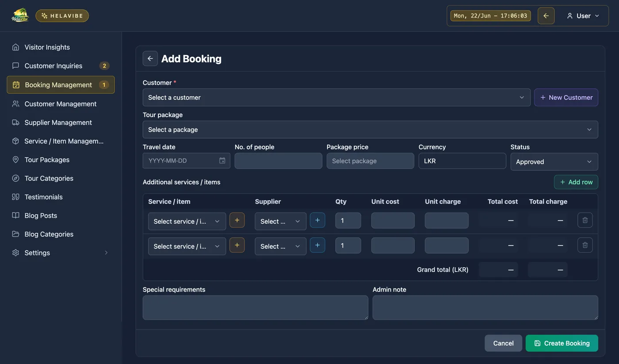The image size is (619, 364).
Task: Click the second row Qty field
Action: [x=348, y=246]
